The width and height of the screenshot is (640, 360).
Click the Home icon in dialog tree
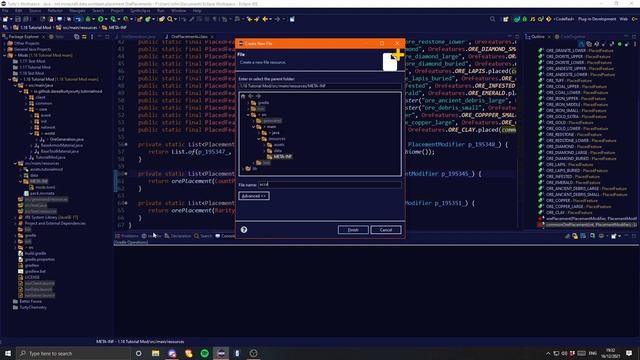tap(243, 96)
